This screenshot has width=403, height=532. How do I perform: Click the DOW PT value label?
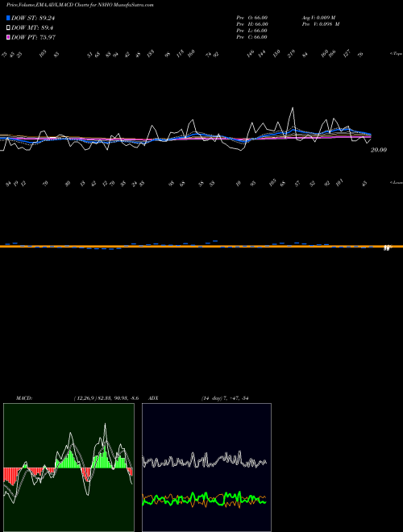[34, 37]
